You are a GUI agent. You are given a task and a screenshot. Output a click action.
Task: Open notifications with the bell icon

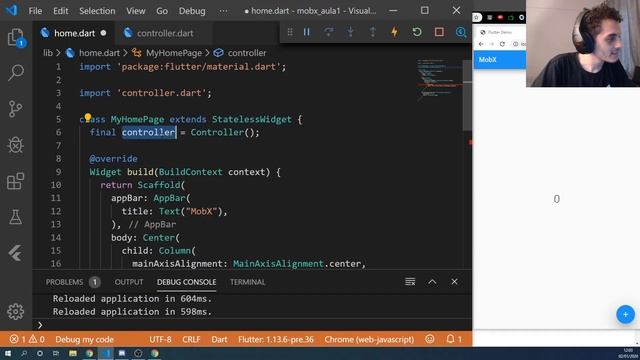pyautogui.click(x=453, y=339)
